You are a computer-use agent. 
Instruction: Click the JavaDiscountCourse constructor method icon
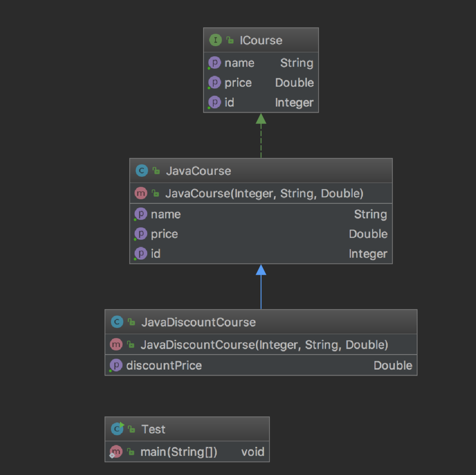[x=116, y=344]
